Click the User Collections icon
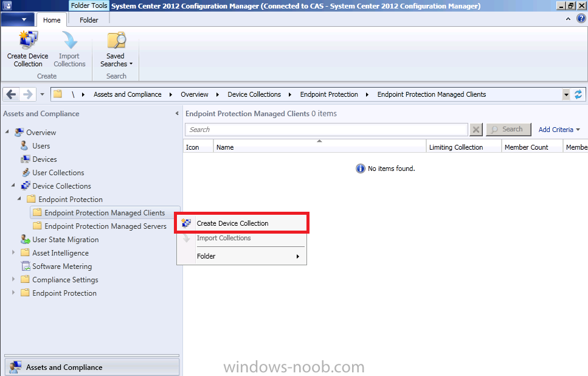 (26, 173)
